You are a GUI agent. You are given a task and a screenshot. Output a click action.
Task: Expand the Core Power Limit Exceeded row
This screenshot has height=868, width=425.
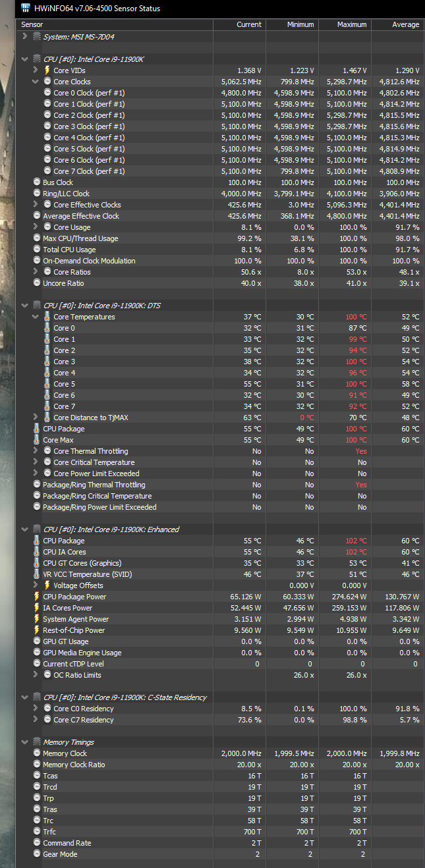(x=36, y=474)
